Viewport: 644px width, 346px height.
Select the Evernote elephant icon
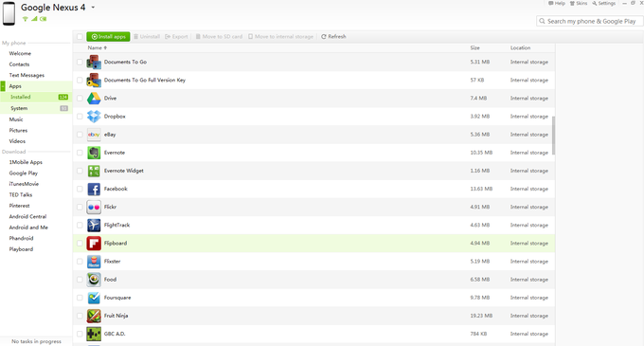pyautogui.click(x=94, y=153)
